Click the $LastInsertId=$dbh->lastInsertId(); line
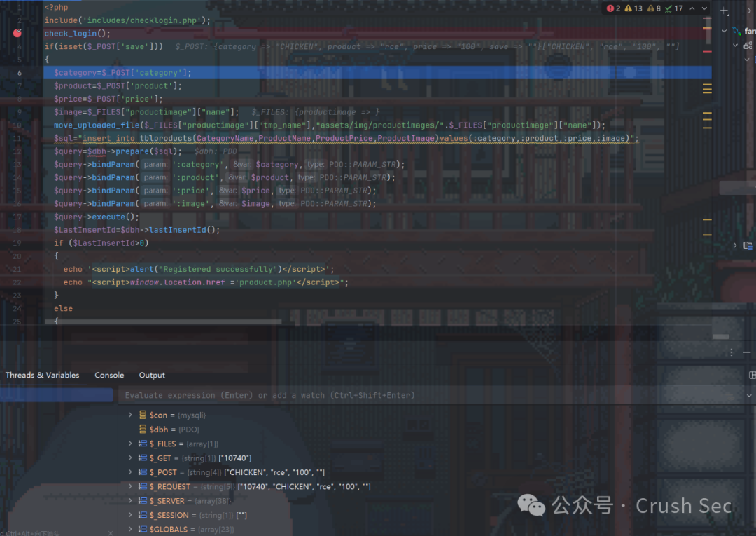This screenshot has width=756, height=536. click(x=137, y=230)
